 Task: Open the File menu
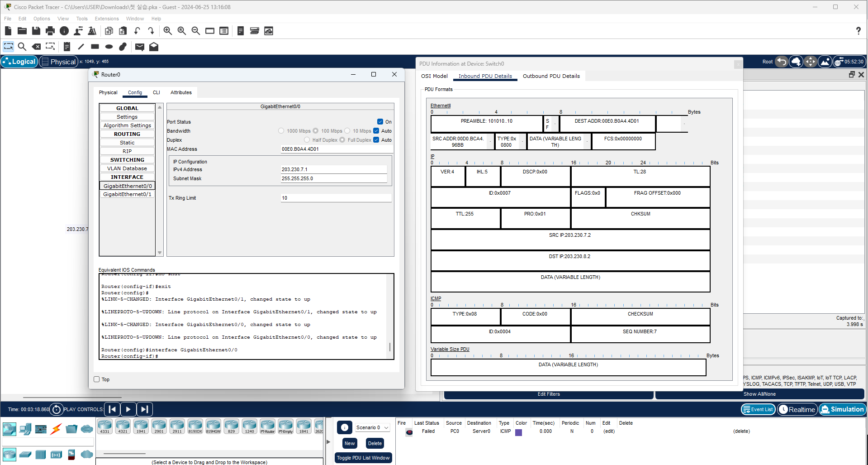[x=8, y=19]
